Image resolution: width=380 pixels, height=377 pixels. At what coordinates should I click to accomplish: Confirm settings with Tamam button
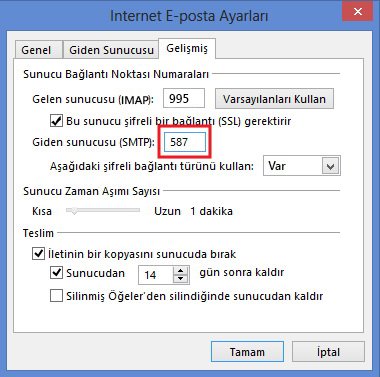(x=247, y=352)
